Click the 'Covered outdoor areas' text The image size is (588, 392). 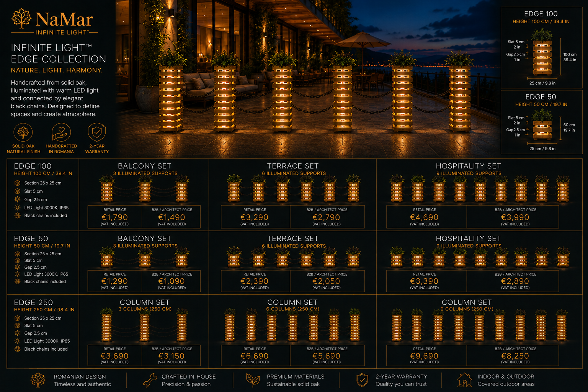[x=506, y=384]
